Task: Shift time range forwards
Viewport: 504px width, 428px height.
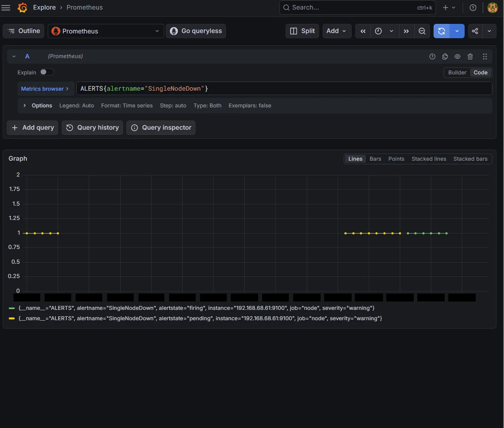Action: coord(406,31)
